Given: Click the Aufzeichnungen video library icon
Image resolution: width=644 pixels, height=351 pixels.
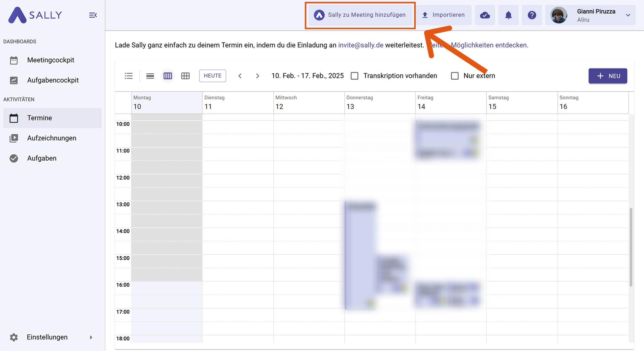Looking at the screenshot, I should coord(14,138).
